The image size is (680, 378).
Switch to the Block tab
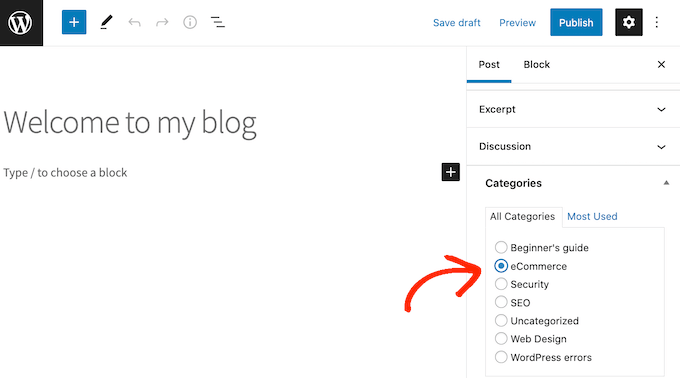(536, 65)
